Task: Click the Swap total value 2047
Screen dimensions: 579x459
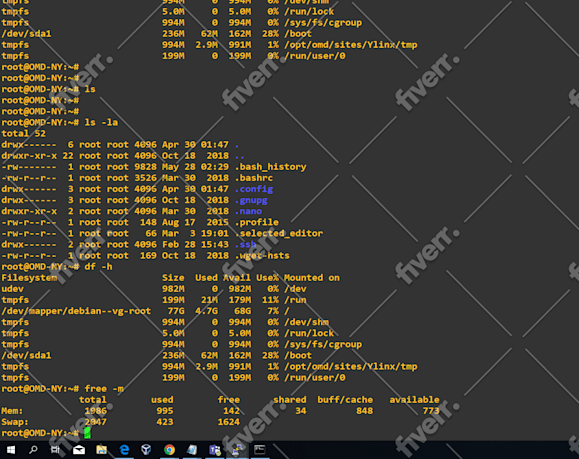Action: coord(96,422)
